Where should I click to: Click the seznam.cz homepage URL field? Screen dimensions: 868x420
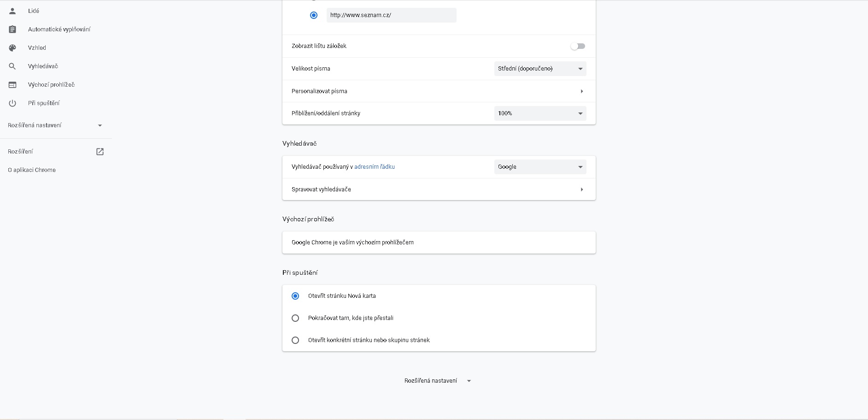pyautogui.click(x=391, y=15)
